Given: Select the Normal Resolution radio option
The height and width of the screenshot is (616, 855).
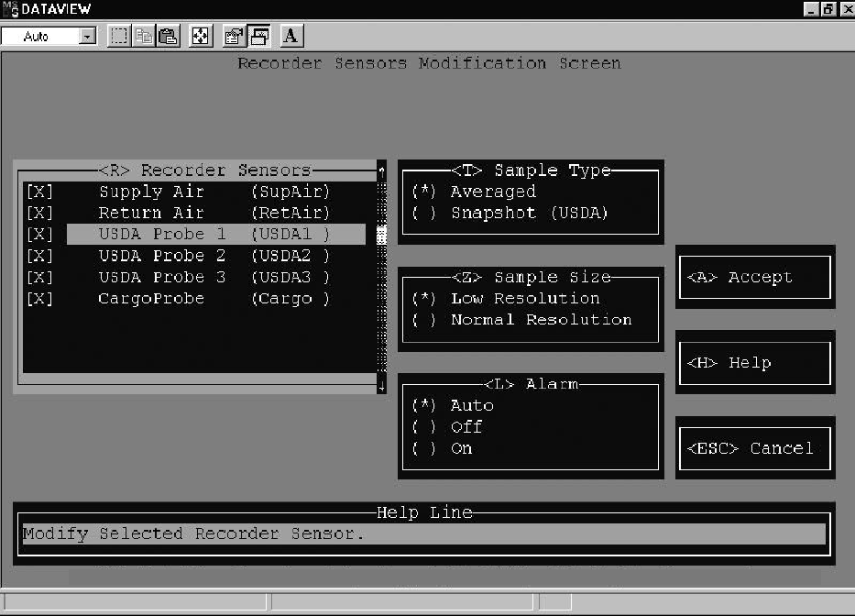Looking at the screenshot, I should pyautogui.click(x=423, y=320).
